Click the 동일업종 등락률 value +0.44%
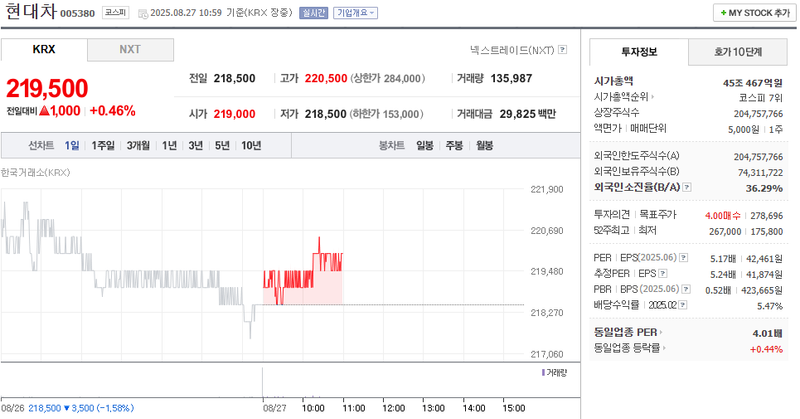This screenshot has width=800, height=419. [766, 349]
